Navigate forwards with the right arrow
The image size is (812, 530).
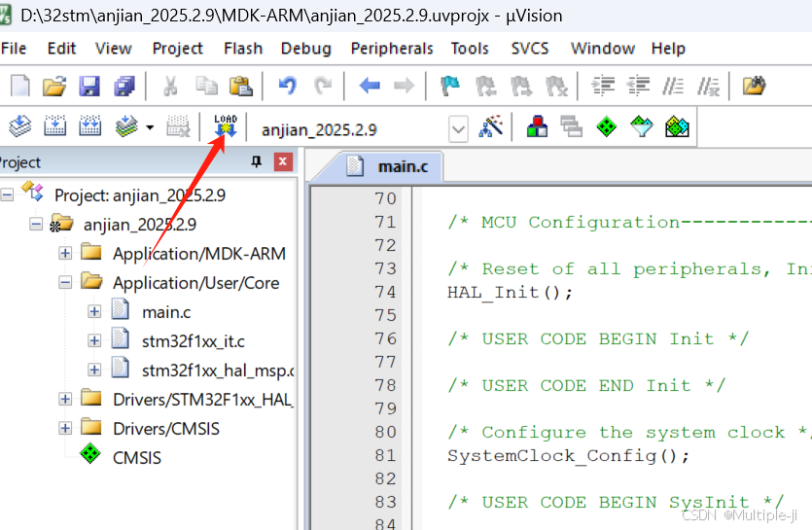pyautogui.click(x=404, y=85)
